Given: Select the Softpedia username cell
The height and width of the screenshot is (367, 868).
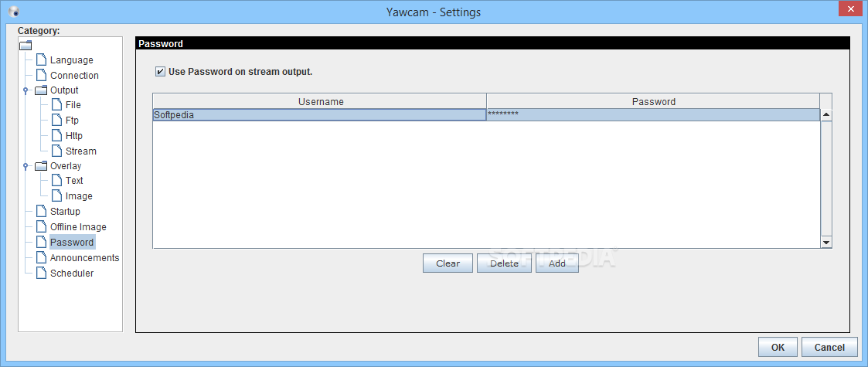Looking at the screenshot, I should (x=320, y=115).
